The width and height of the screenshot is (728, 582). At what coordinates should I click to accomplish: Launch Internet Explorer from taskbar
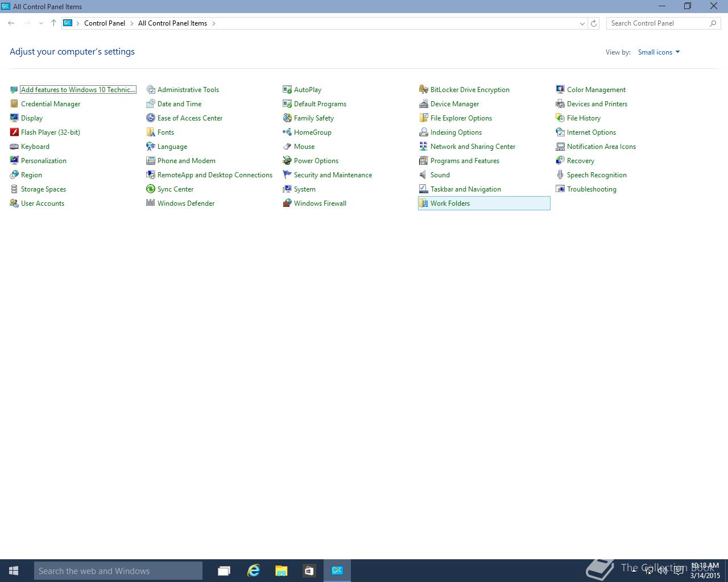[x=253, y=571]
